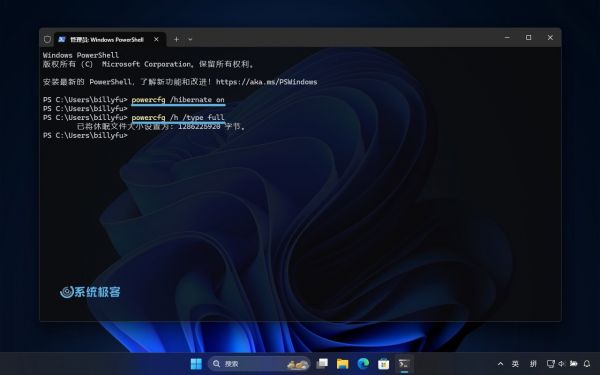This screenshot has height=375, width=600.
Task: Expand the new tab profile dropdown arrow
Action: (190, 39)
